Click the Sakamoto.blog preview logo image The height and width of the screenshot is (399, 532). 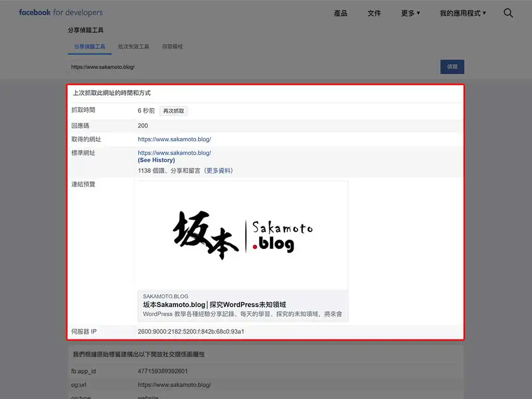[x=243, y=235]
